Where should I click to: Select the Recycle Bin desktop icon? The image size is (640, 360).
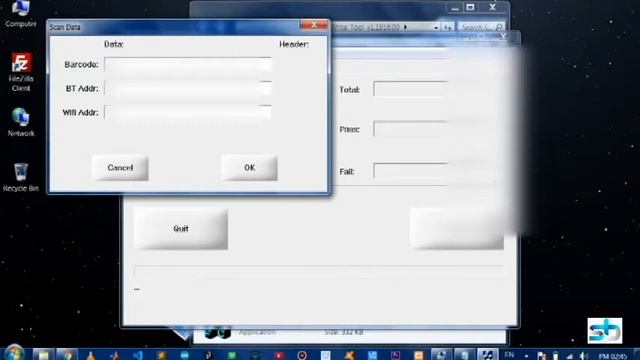pos(21,177)
